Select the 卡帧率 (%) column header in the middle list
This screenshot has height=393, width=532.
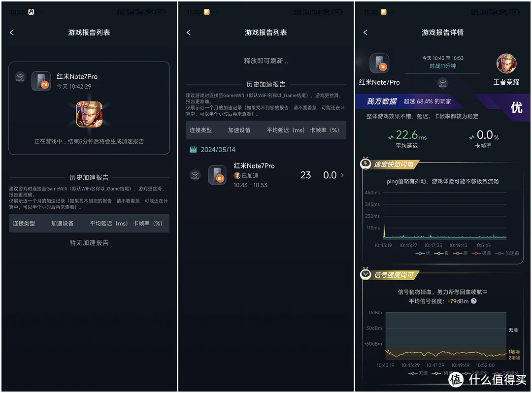pyautogui.click(x=324, y=130)
